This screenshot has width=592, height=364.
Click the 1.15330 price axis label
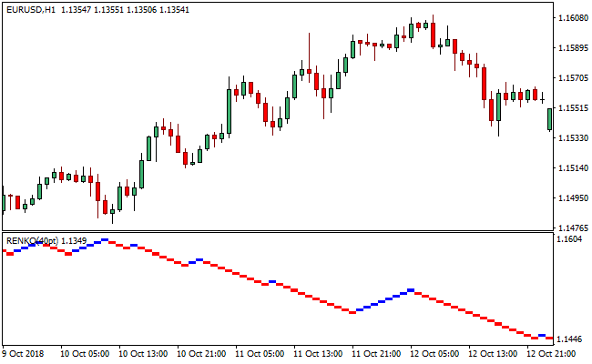pos(574,138)
